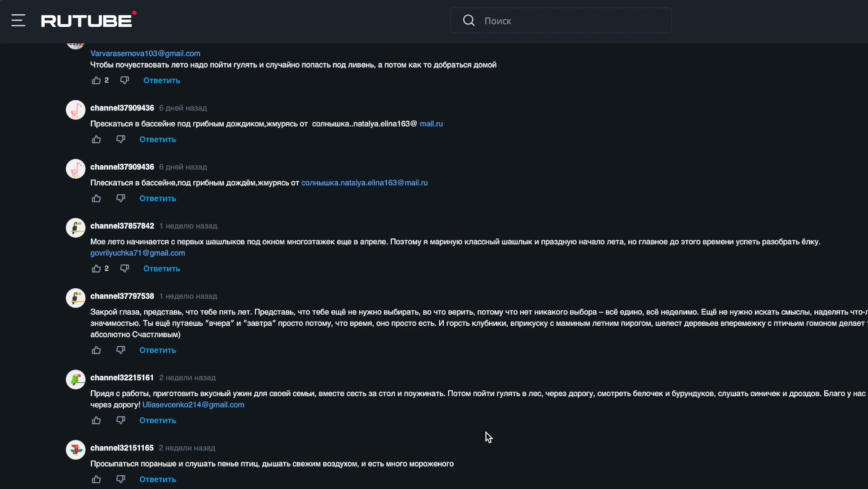The height and width of the screenshot is (489, 868).
Task: Like the forest walk comment by channel32215161
Action: [x=96, y=420]
